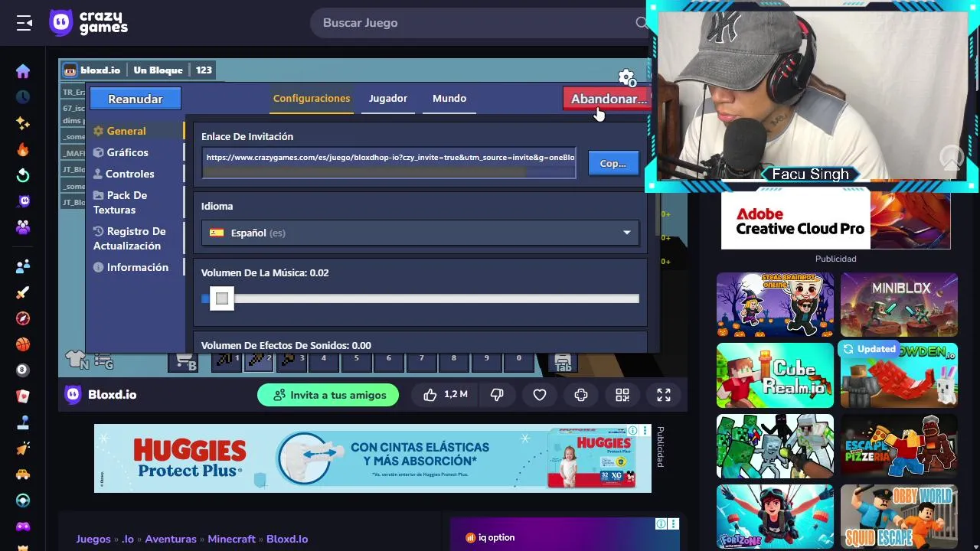Show the QR code for the game
Screen dimensions: 980x551
click(x=622, y=395)
